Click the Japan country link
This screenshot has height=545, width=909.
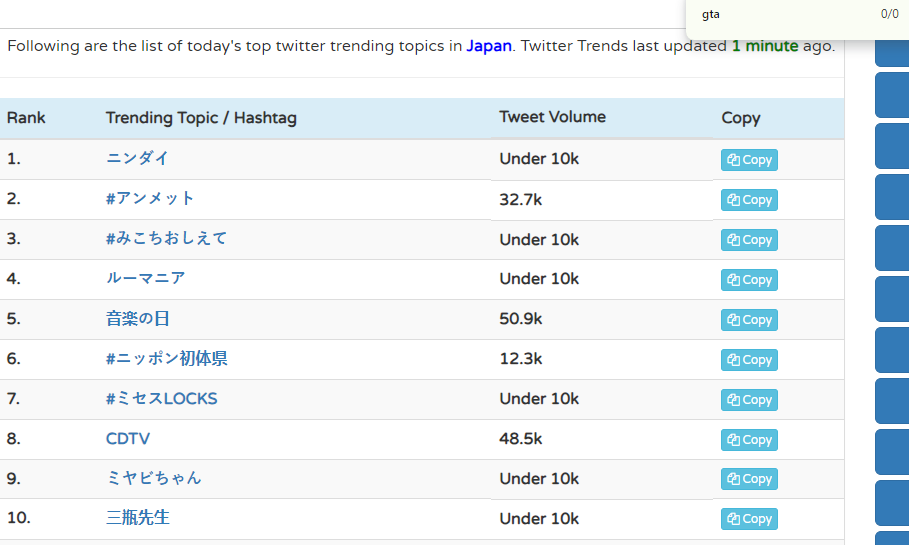click(489, 46)
